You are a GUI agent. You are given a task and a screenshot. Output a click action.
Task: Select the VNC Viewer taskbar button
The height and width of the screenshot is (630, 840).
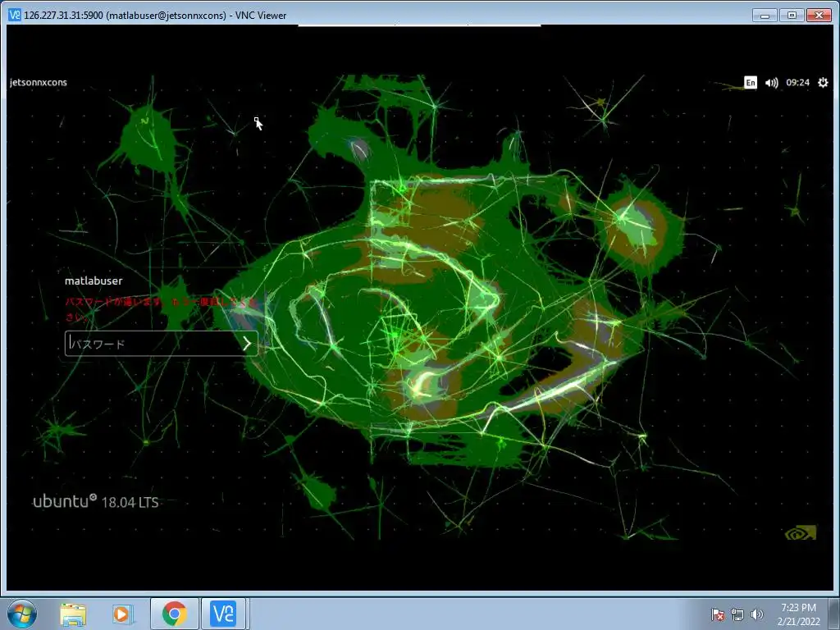click(x=223, y=614)
